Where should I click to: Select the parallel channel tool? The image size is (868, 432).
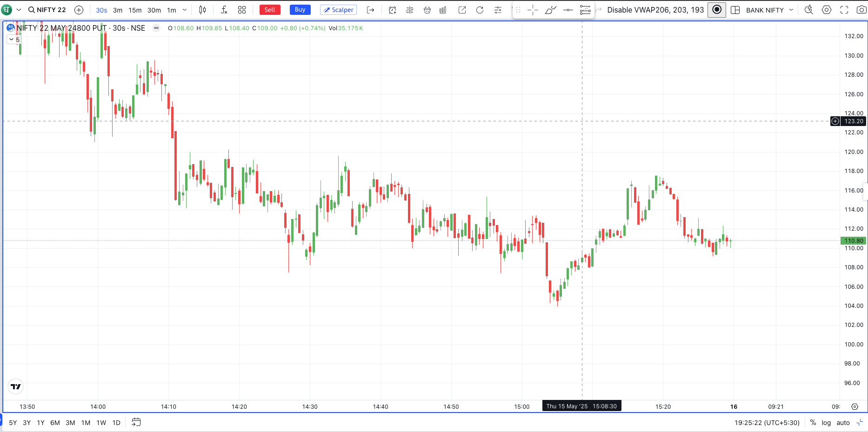[585, 10]
